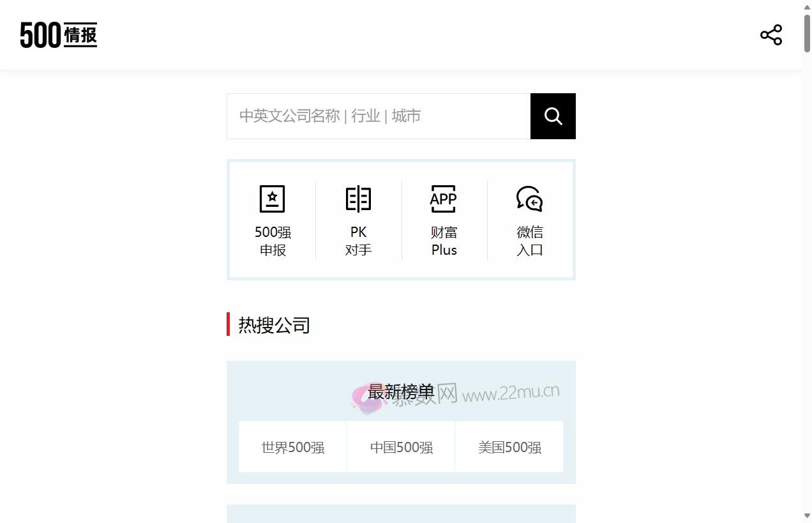Open the chat bubble icon above 微信入口
Viewport: 812px width, 523px height.
click(x=529, y=199)
